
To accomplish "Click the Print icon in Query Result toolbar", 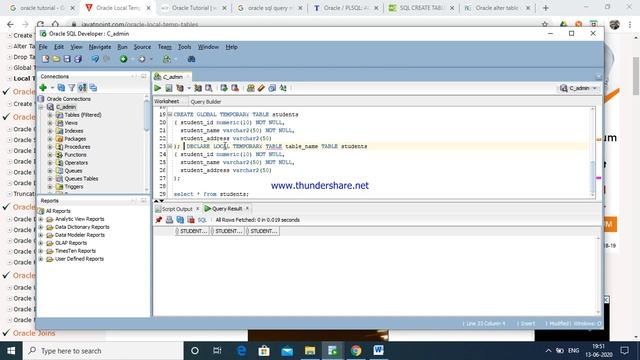I will coord(169,220).
